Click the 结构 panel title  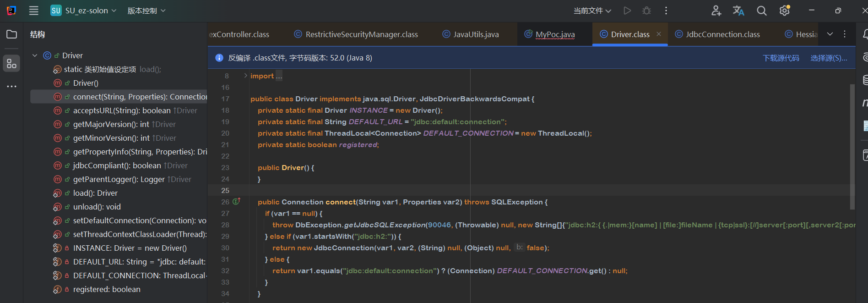pos(38,34)
